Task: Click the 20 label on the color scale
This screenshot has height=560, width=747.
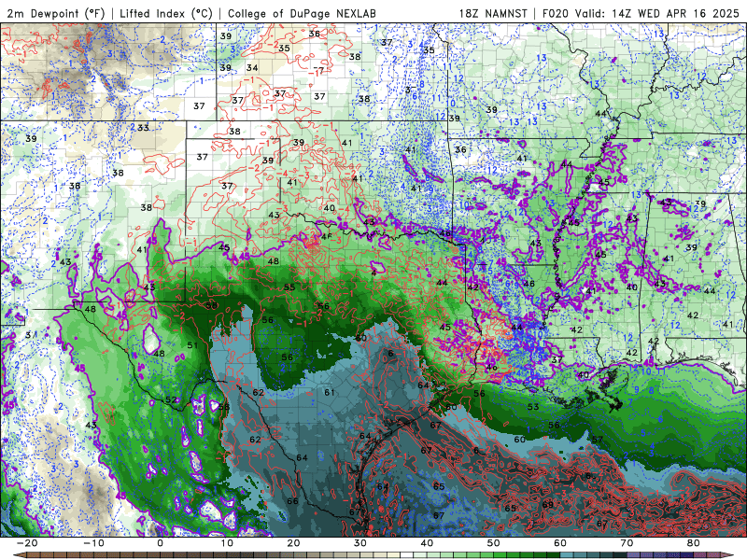Action: (293, 543)
